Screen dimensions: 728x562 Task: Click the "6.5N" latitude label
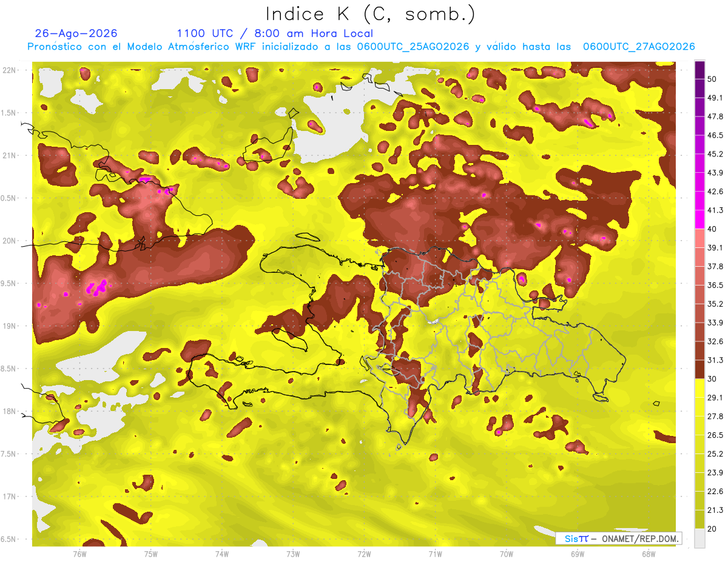[8, 539]
